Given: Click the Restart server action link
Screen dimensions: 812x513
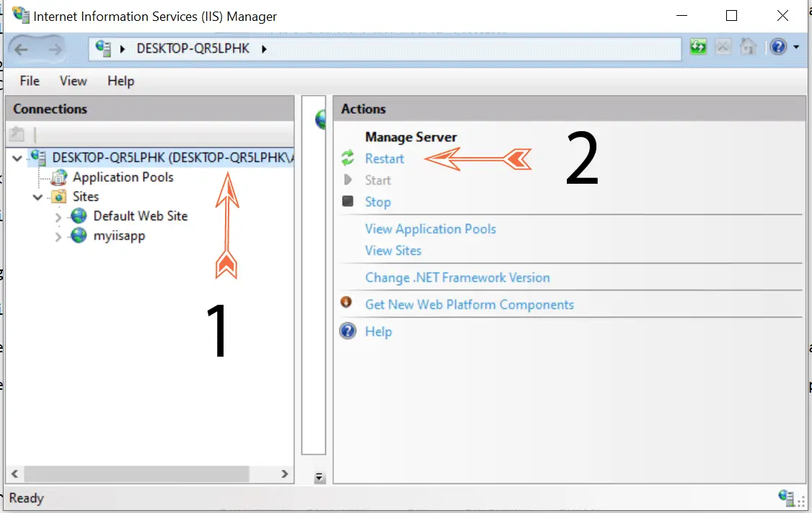Looking at the screenshot, I should (x=384, y=159).
